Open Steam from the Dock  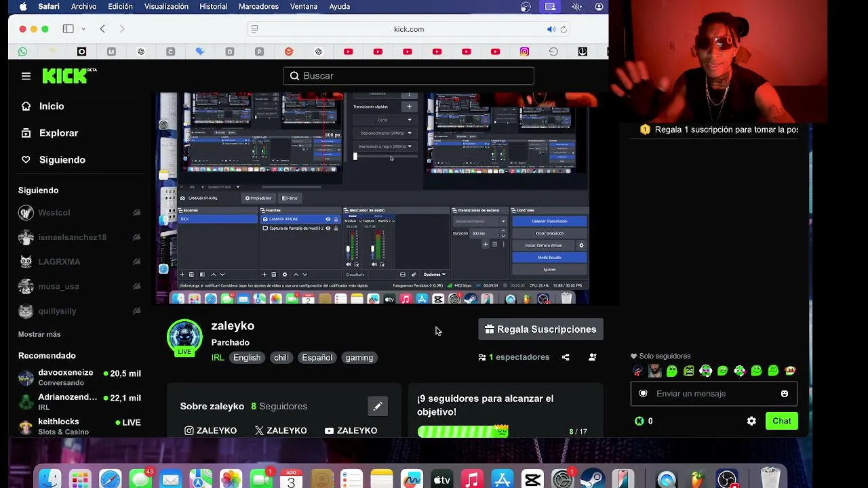592,479
